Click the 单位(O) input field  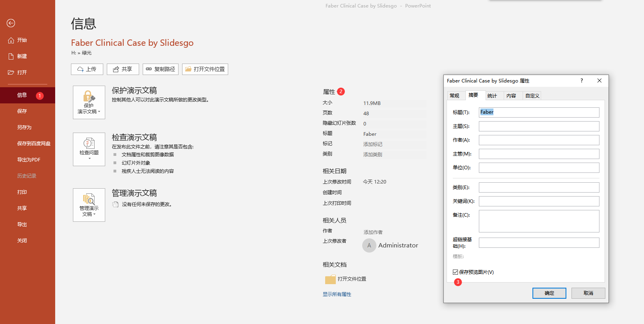(x=539, y=168)
